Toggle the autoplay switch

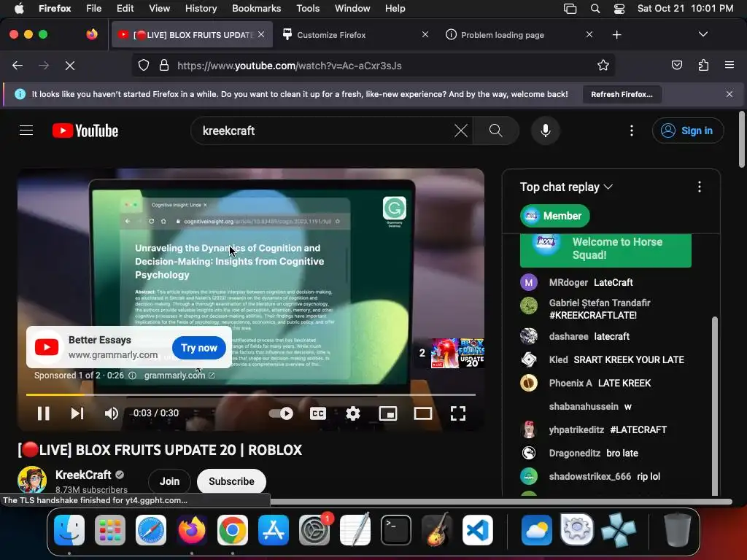281,413
